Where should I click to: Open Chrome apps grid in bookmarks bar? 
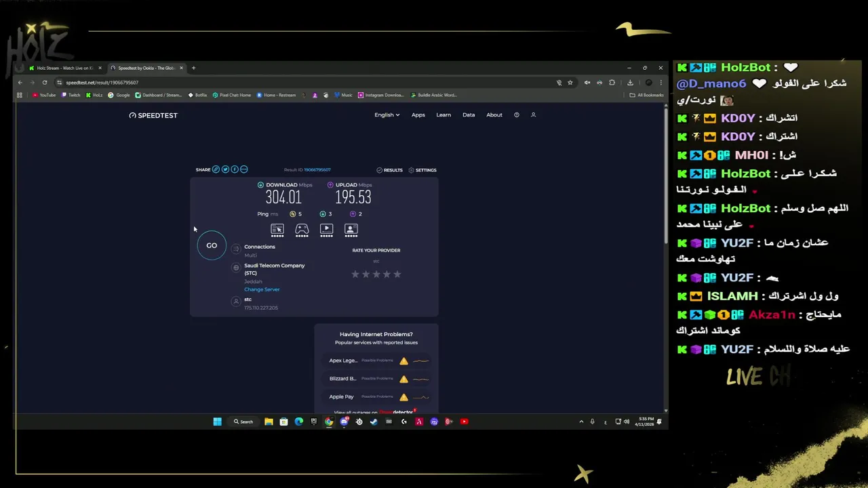(20, 95)
